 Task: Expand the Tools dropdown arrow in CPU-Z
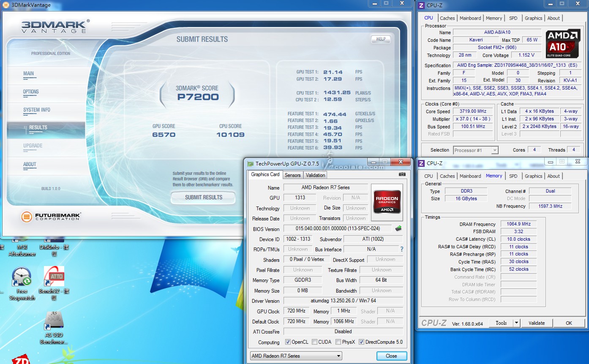[516, 323]
